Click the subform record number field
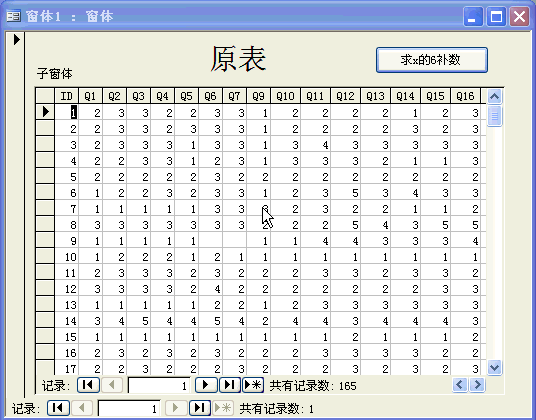 click(x=159, y=385)
